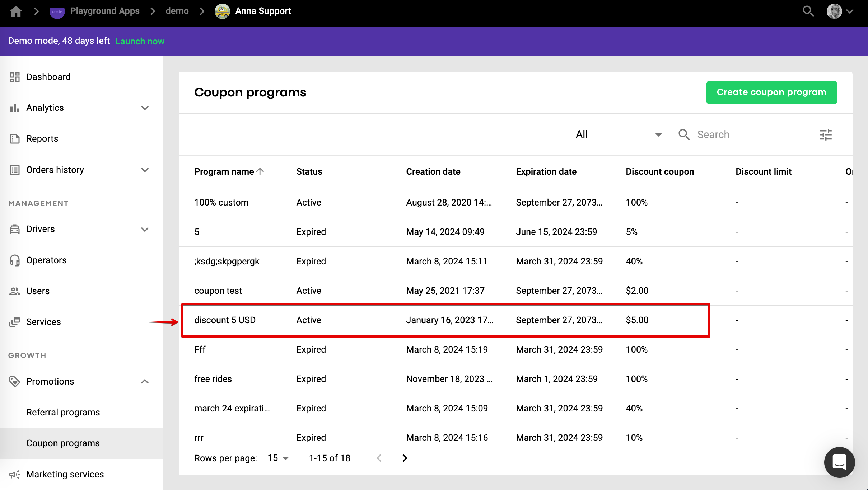This screenshot has height=490, width=868.
Task: Expand the Analytics menu section
Action: [145, 108]
